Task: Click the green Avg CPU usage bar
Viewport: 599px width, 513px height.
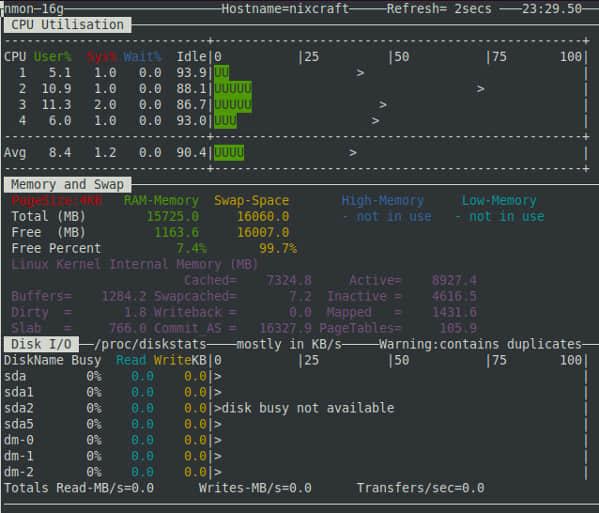Action: pyautogui.click(x=229, y=153)
